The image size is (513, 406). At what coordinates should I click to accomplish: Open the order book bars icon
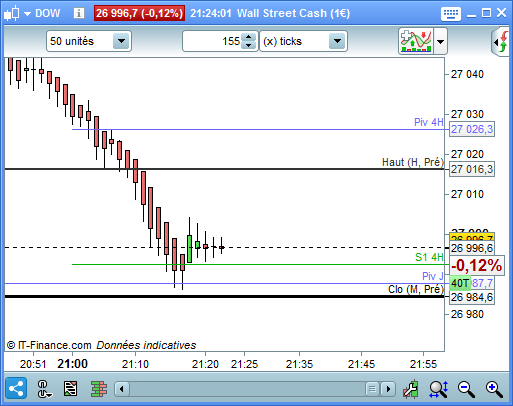(99, 389)
